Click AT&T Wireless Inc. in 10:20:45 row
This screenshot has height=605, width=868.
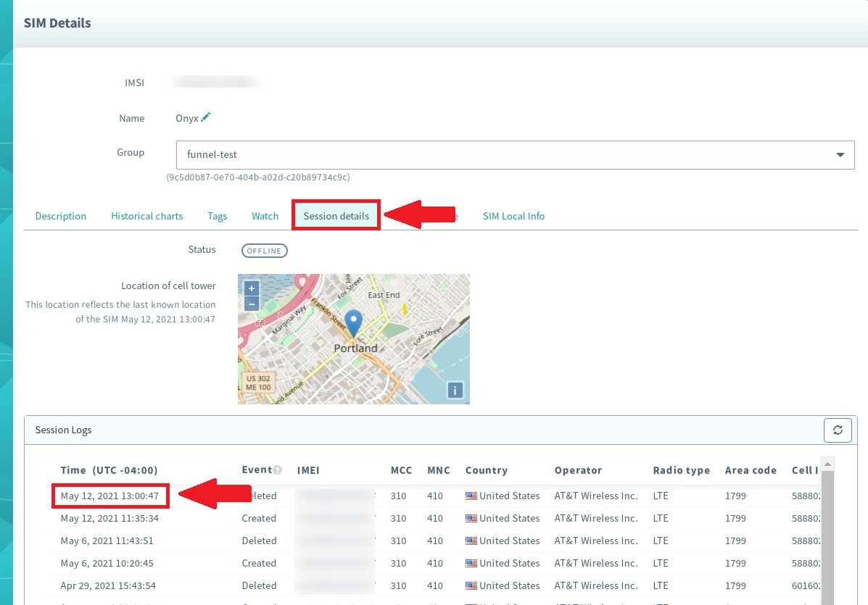click(596, 564)
